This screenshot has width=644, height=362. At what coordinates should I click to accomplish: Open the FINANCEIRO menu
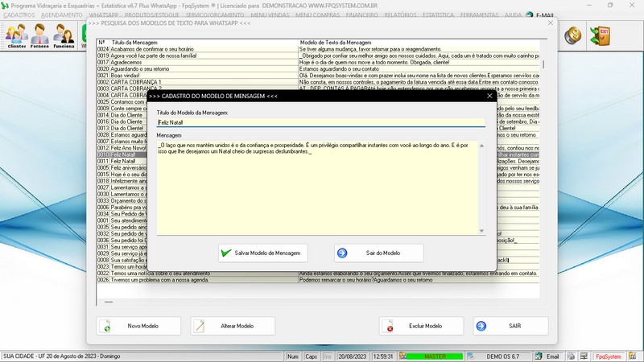click(x=361, y=15)
